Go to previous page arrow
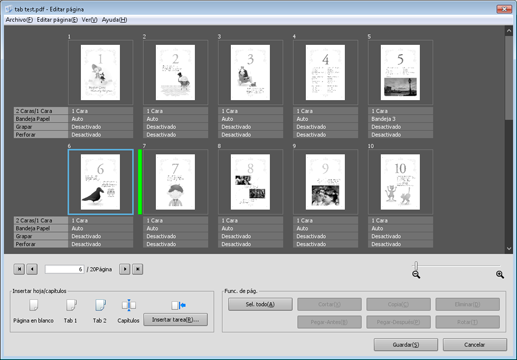Image resolution: width=517 pixels, height=360 pixels. (32, 269)
